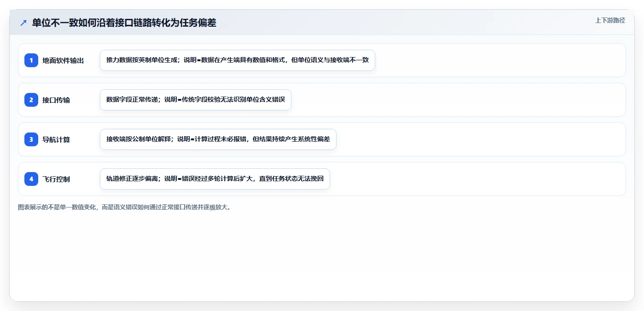Screen dimensions: 644x311
Task: Click the 地面软件输出 step label
Action: (x=63, y=60)
